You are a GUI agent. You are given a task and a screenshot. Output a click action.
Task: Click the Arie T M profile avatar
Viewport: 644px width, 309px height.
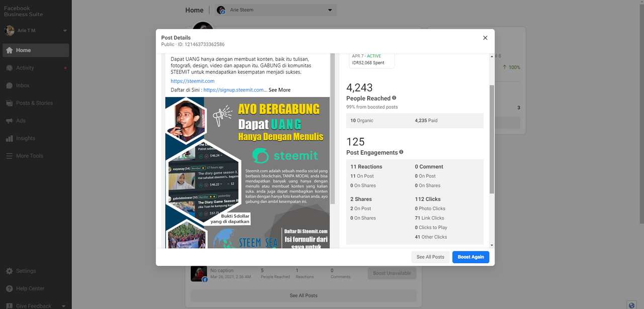coord(10,31)
